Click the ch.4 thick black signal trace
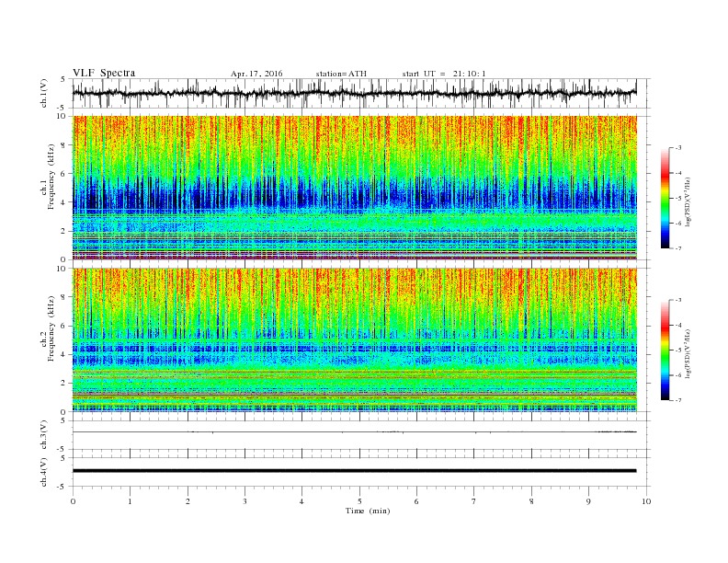 [355, 471]
